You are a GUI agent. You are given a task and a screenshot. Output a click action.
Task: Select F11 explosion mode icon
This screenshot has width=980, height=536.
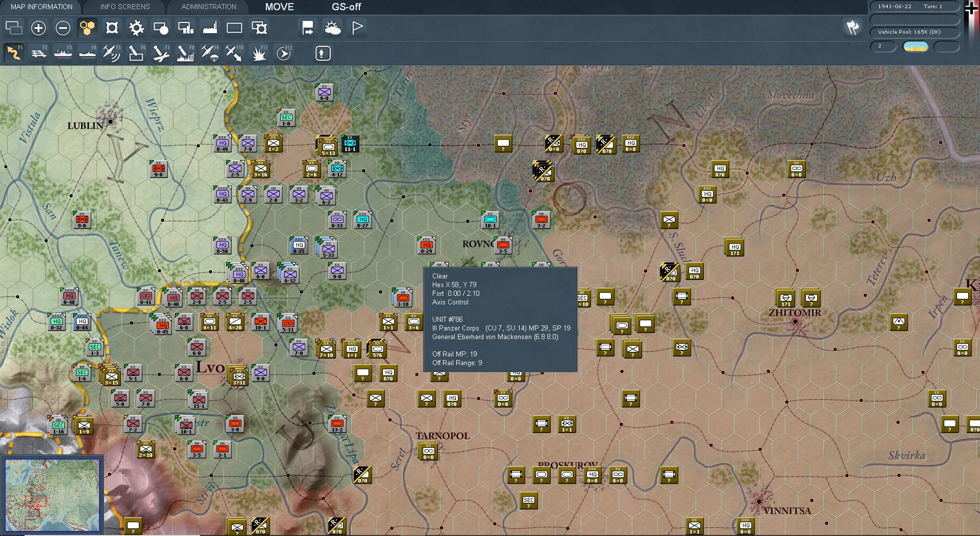coord(259,53)
